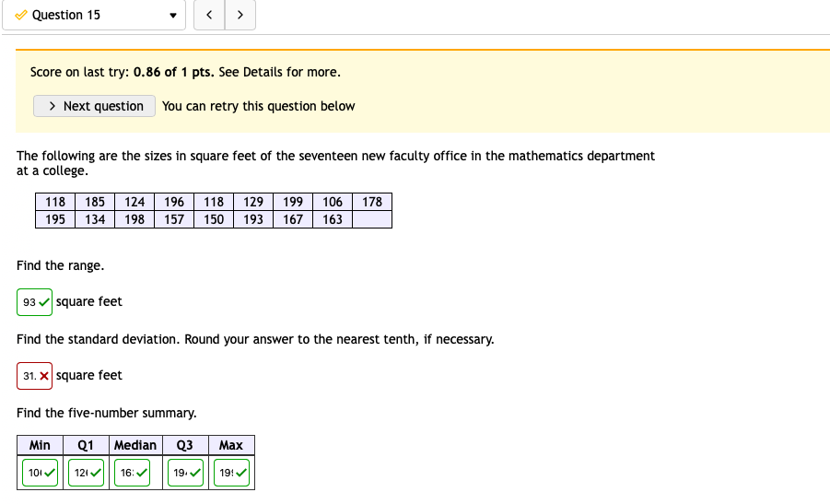This screenshot has width=830, height=504.
Task: Go to previous question arrow
Action: pos(209,15)
